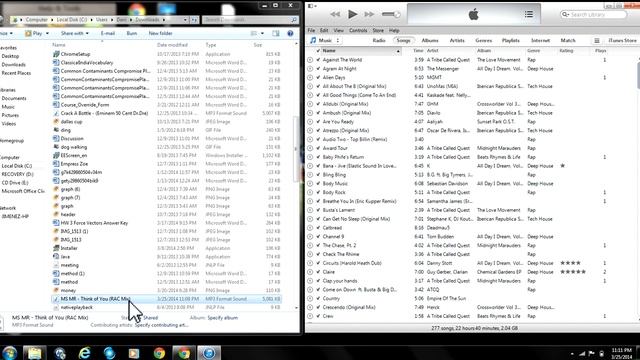
Task: Uncheck the Against The World song checkbox
Action: [318, 60]
